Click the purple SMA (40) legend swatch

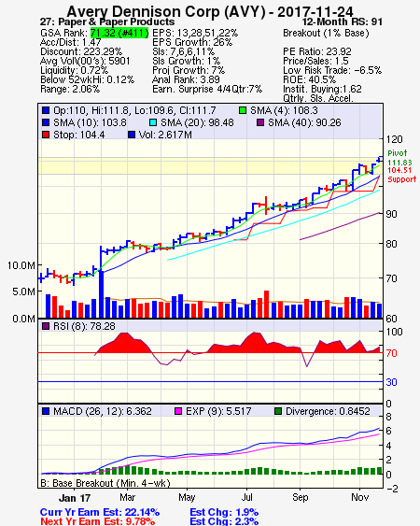(260, 122)
